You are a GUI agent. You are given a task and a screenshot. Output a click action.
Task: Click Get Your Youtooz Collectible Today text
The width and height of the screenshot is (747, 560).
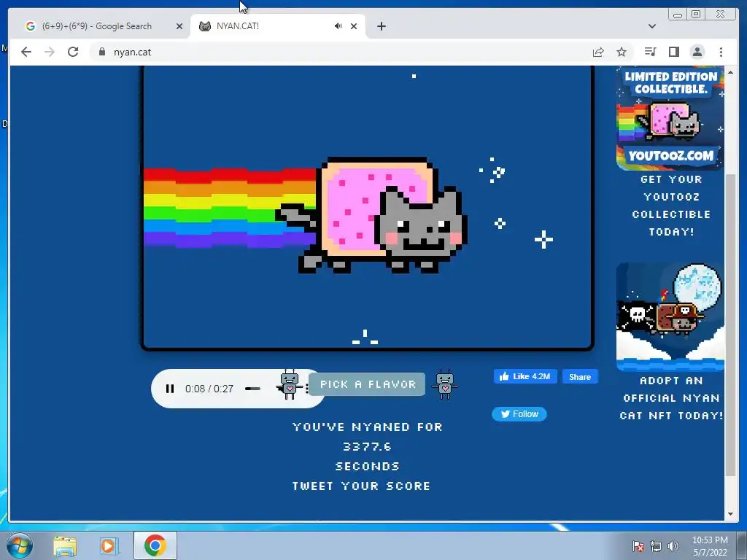point(671,206)
